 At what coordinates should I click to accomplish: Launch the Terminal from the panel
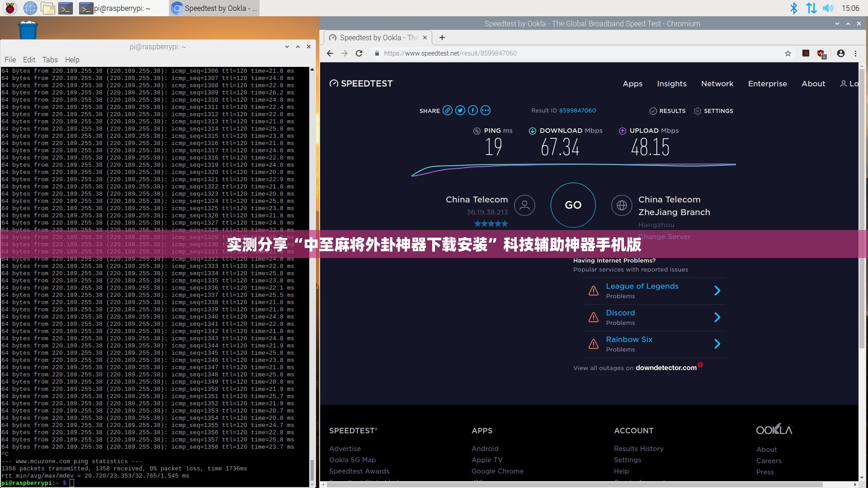[x=66, y=8]
